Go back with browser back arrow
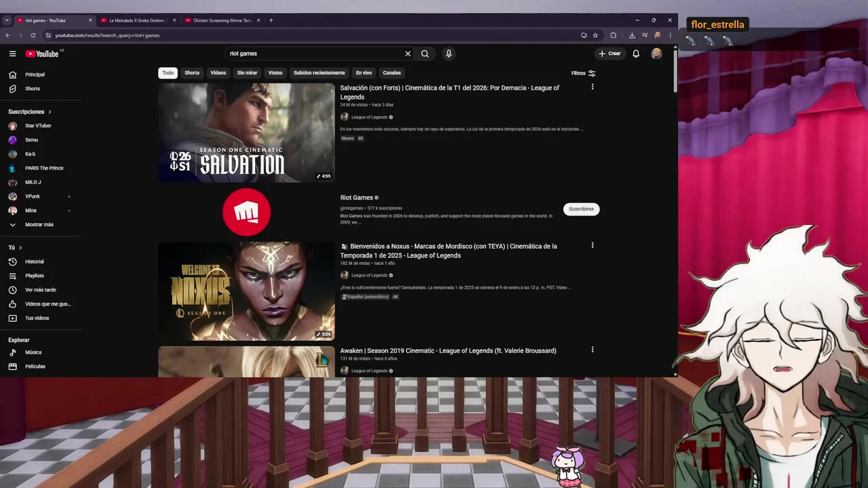 pyautogui.click(x=7, y=35)
